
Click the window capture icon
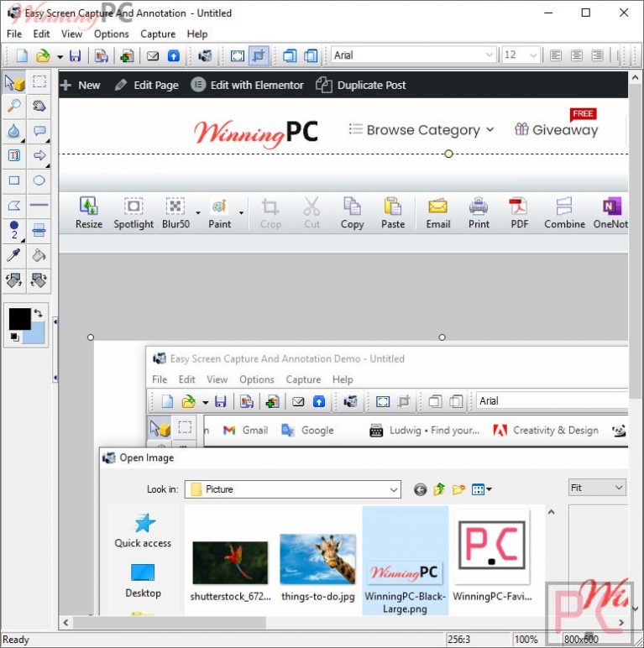click(x=290, y=55)
